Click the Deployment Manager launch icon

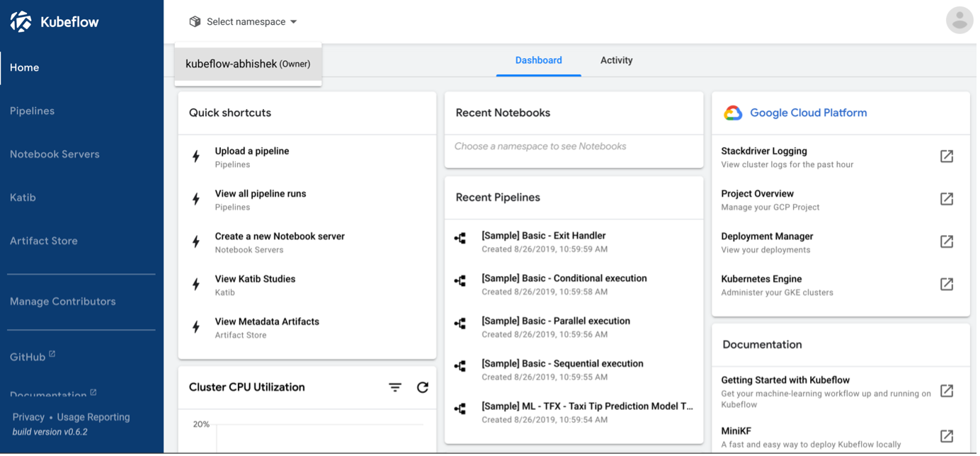click(946, 241)
